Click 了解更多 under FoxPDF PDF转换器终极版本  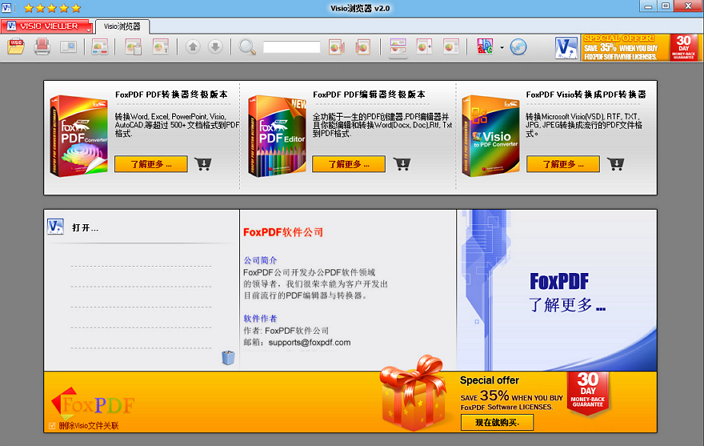tap(151, 164)
